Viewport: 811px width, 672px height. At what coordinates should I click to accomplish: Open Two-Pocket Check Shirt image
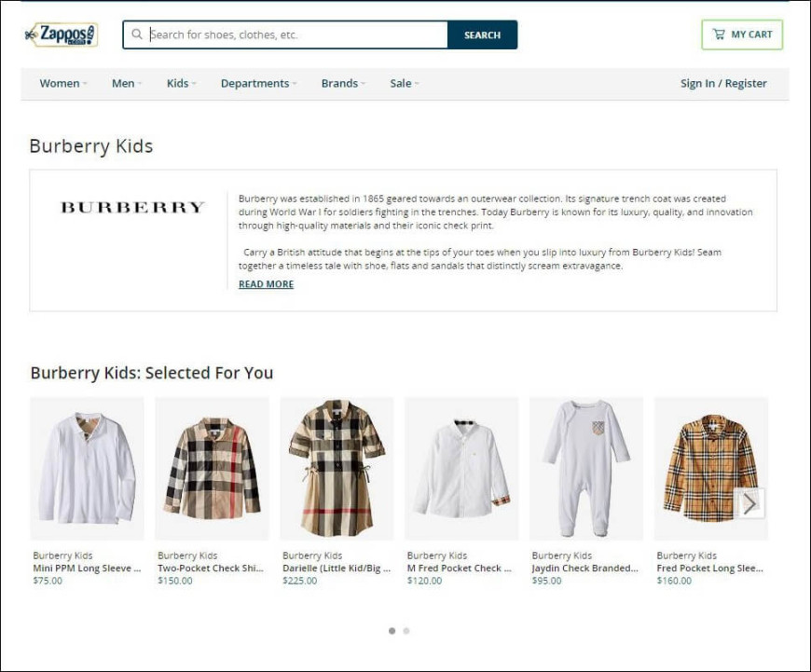click(x=212, y=468)
